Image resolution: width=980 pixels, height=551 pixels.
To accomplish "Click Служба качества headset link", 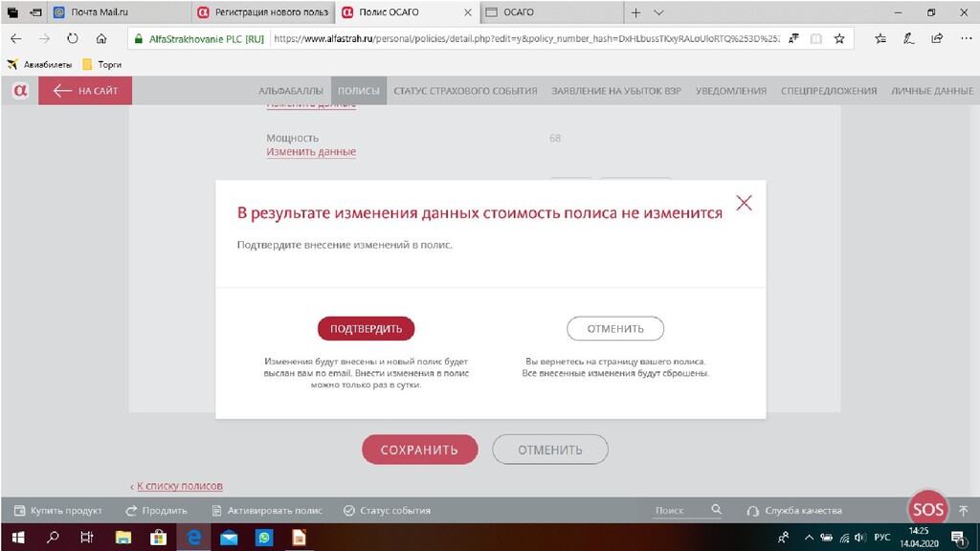I will pyautogui.click(x=794, y=511).
